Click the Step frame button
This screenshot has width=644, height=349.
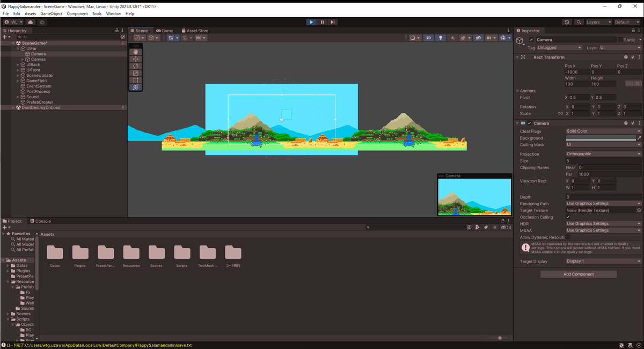tap(333, 22)
